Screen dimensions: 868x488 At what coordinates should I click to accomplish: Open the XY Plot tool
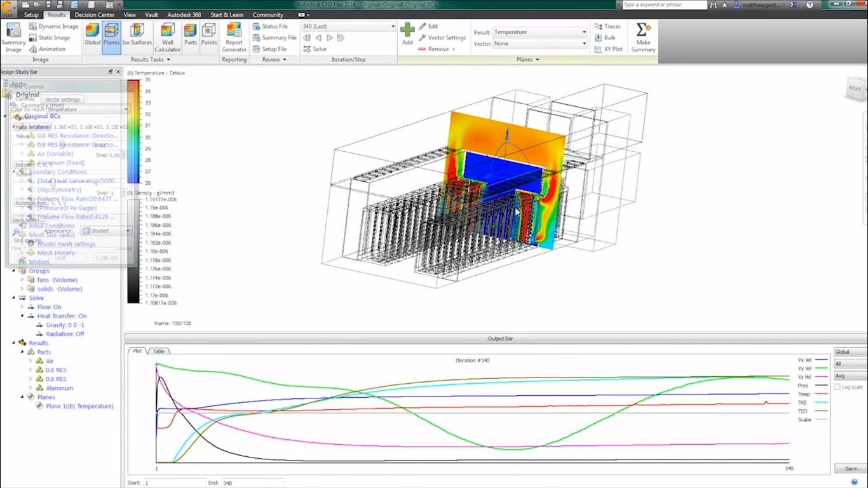coord(609,49)
